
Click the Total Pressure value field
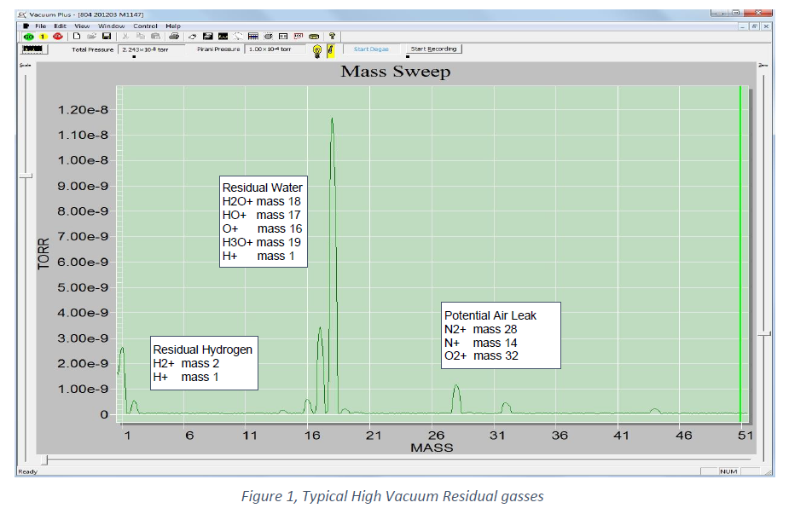pos(151,49)
